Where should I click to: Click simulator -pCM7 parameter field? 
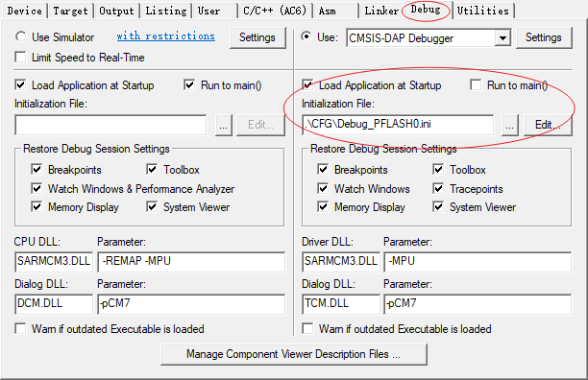click(191, 303)
